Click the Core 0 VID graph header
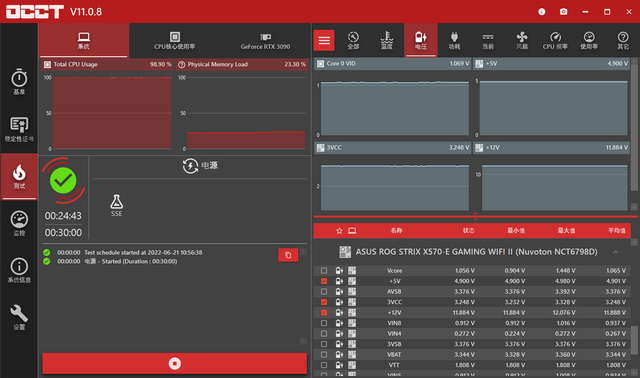The width and height of the screenshot is (640, 378). (392, 64)
